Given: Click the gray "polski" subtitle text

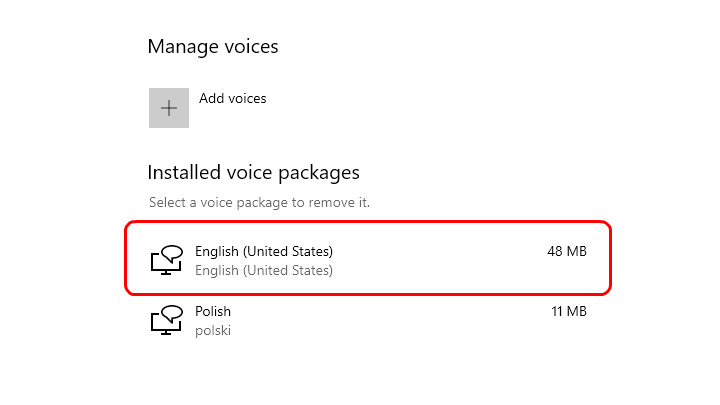Looking at the screenshot, I should pyautogui.click(x=213, y=331).
